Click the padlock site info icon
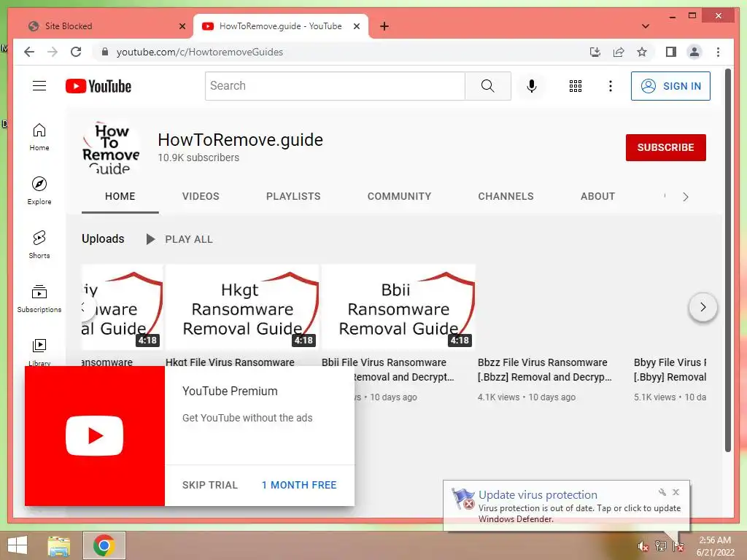This screenshot has width=747, height=560. click(x=105, y=52)
